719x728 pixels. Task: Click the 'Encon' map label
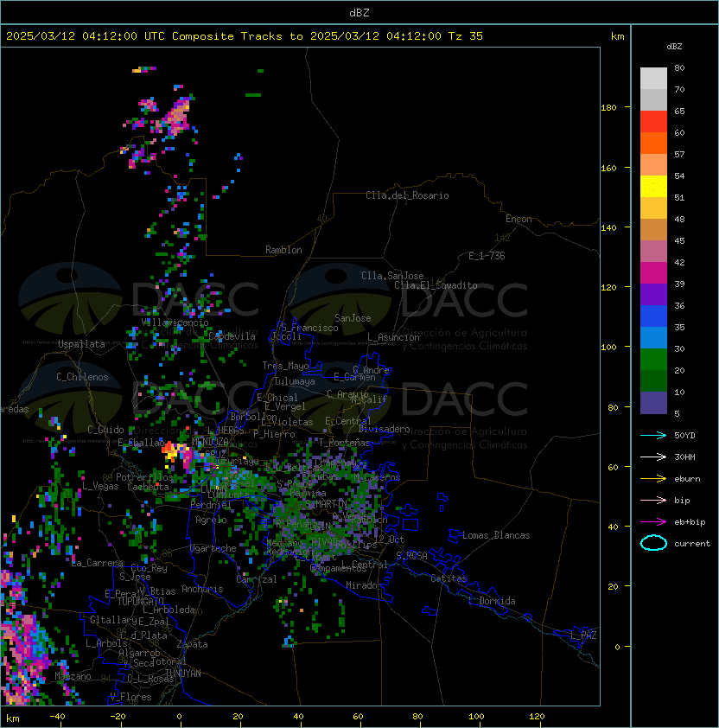coord(519,219)
